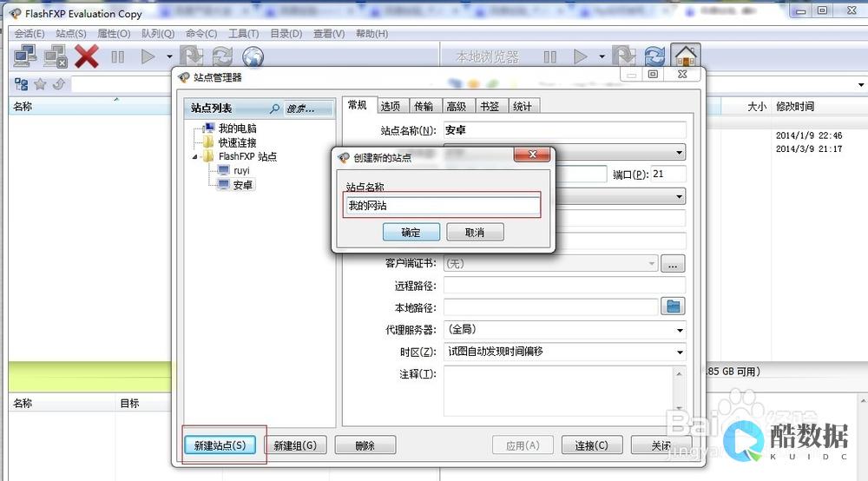
Task: Click the 新建站点(S) button
Action: pyautogui.click(x=220, y=445)
